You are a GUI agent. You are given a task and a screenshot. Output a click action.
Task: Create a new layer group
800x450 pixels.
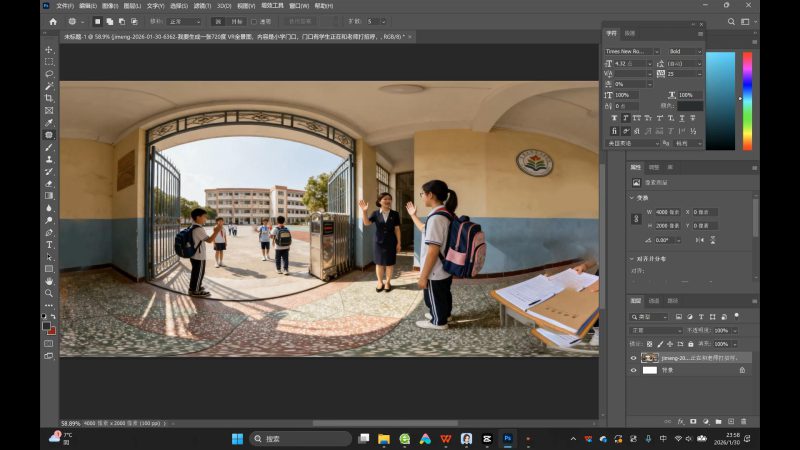tap(718, 421)
